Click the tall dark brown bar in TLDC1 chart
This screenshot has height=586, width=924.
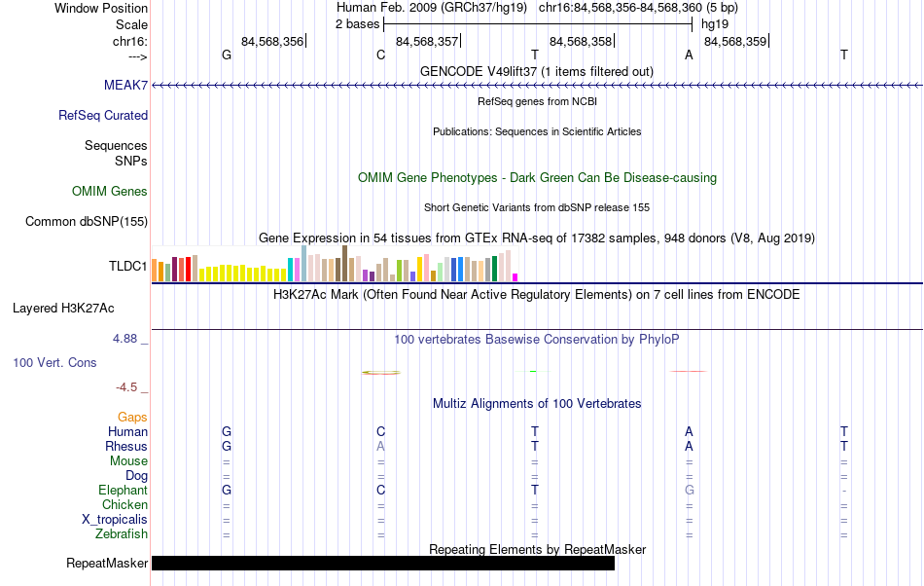344,264
